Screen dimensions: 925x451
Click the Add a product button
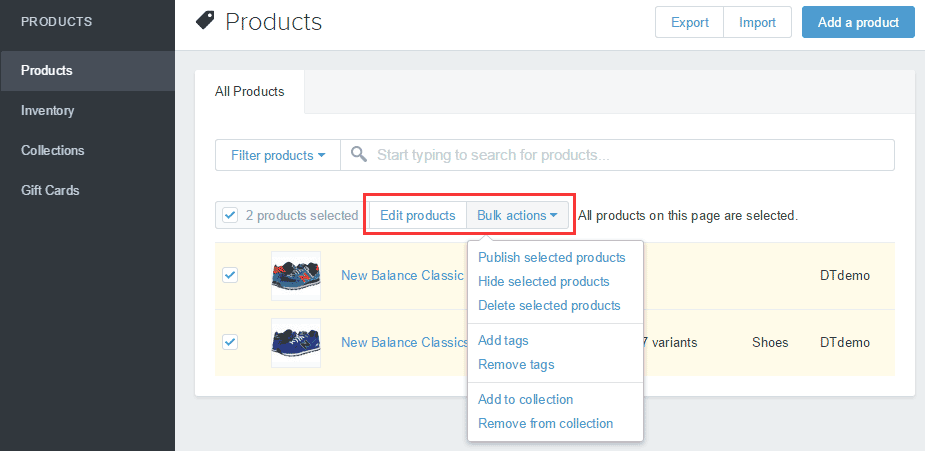[x=858, y=22]
